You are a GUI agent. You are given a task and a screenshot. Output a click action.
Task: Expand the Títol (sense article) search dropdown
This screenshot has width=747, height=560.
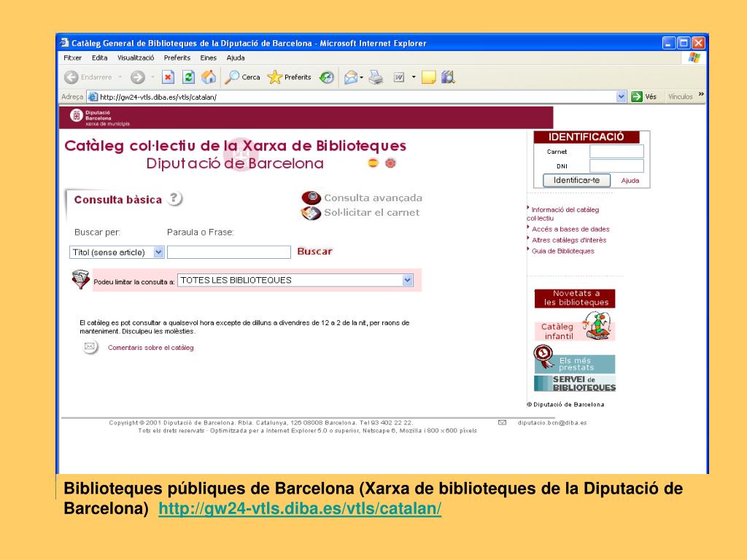click(x=158, y=252)
